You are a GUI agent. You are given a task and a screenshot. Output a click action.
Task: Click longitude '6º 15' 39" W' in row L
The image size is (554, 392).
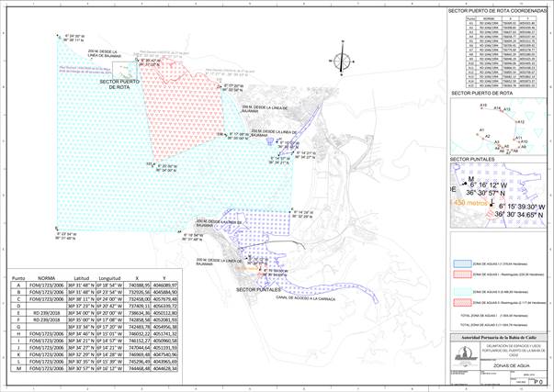tap(110, 362)
